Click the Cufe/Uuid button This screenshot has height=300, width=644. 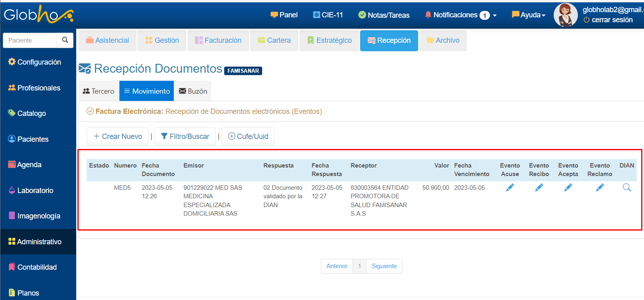[x=248, y=136]
